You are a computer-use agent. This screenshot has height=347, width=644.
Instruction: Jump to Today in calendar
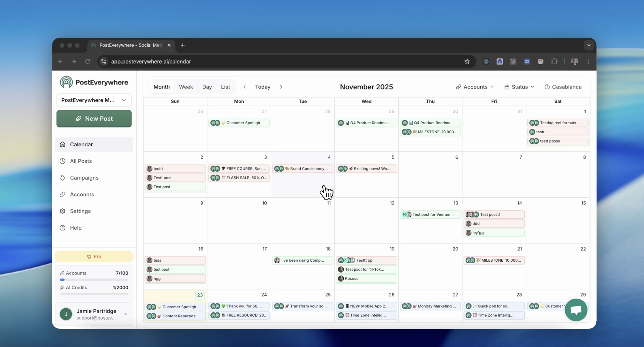[x=262, y=87]
